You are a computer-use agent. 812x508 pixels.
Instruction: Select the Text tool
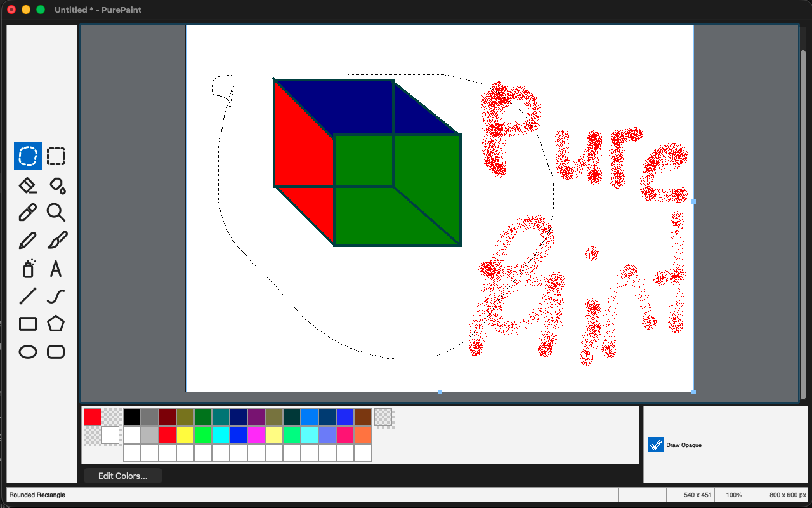(56, 268)
